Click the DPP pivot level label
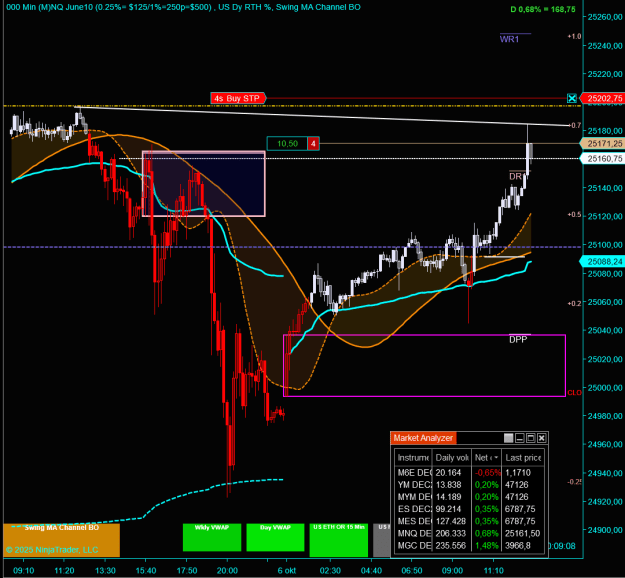The width and height of the screenshot is (625, 578). [518, 339]
